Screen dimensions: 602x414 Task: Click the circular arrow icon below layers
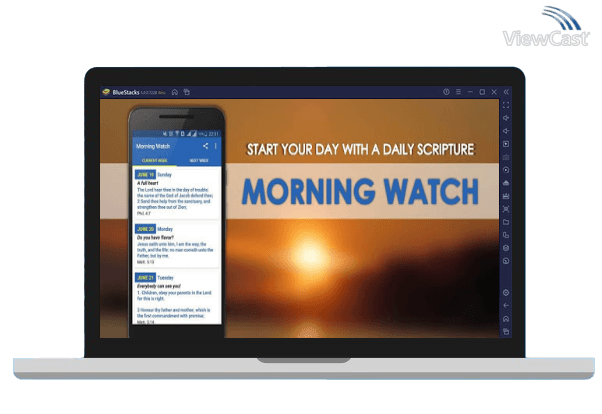click(x=506, y=261)
